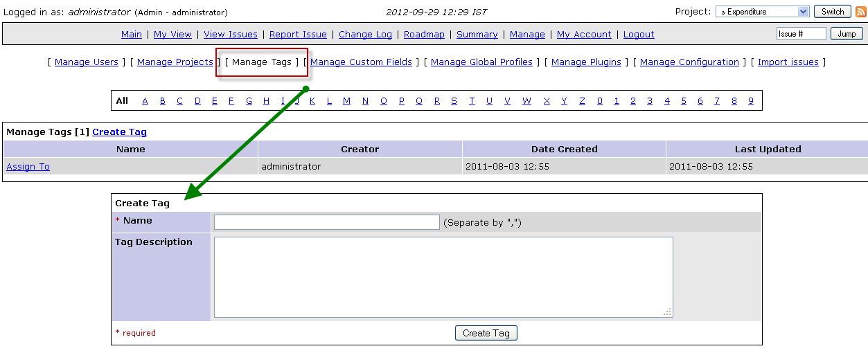
Task: Open Manage Plugins
Action: tap(586, 62)
